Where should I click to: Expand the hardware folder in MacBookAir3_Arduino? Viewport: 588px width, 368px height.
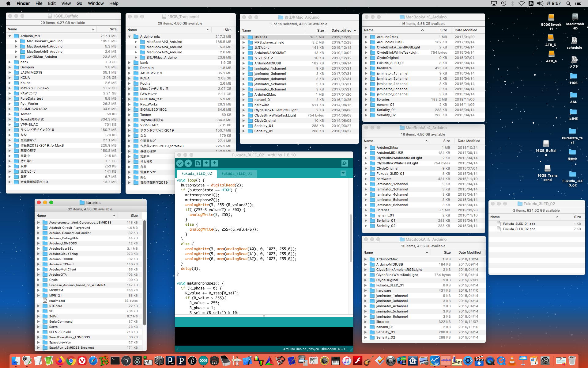coord(366,68)
